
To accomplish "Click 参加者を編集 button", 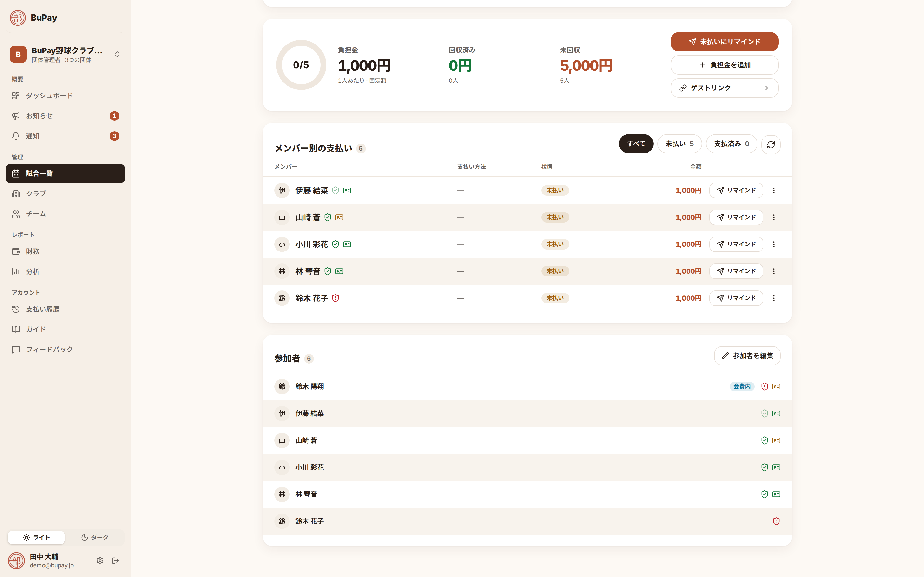I will 747,356.
